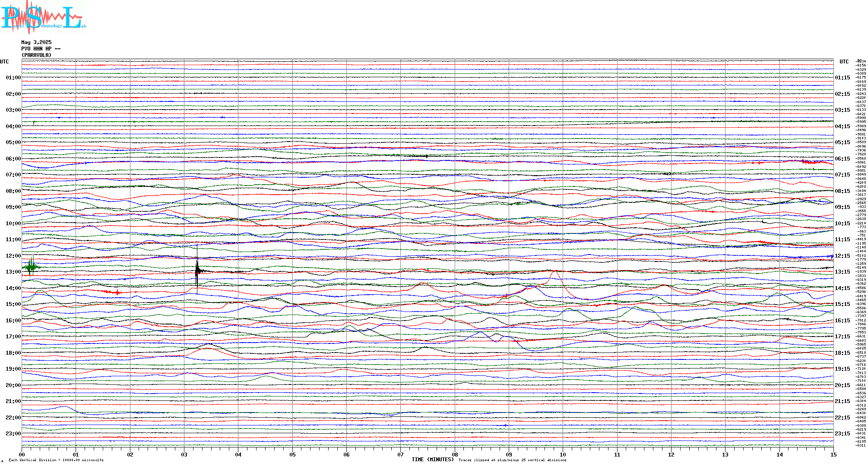This screenshot has width=868, height=466.
Task: Click the 20:15 hour label on right
Action: [842, 385]
